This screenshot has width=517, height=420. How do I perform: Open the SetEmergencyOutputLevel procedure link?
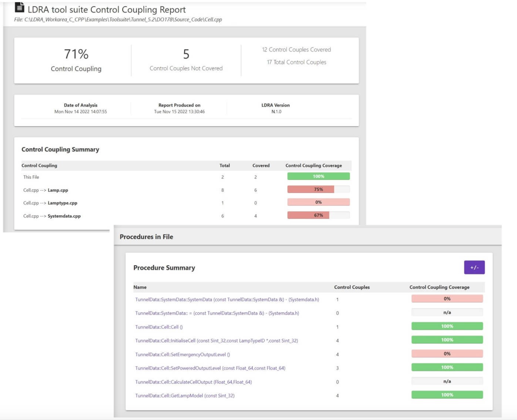(182, 355)
